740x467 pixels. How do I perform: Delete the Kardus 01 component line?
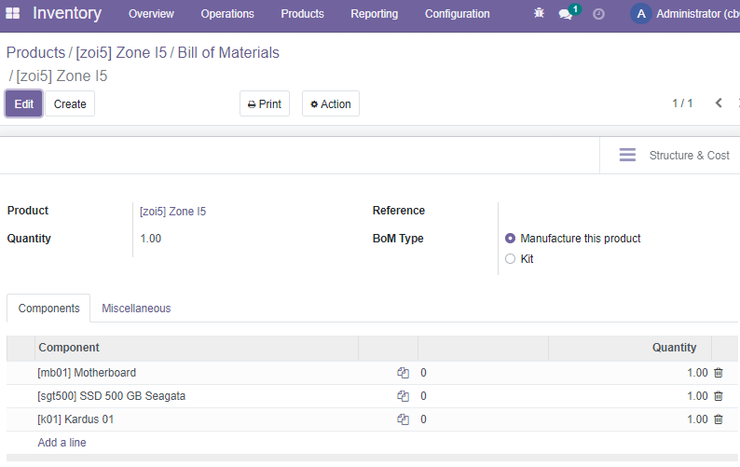point(718,419)
